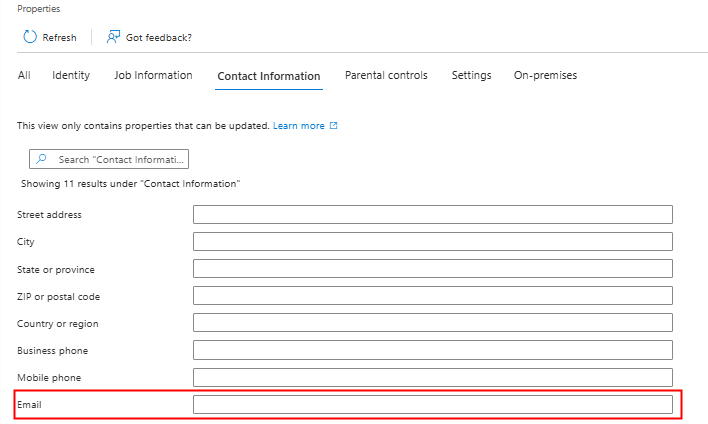Screen dimensions: 708x424
Task: Open the Identity tab
Action: point(71,76)
